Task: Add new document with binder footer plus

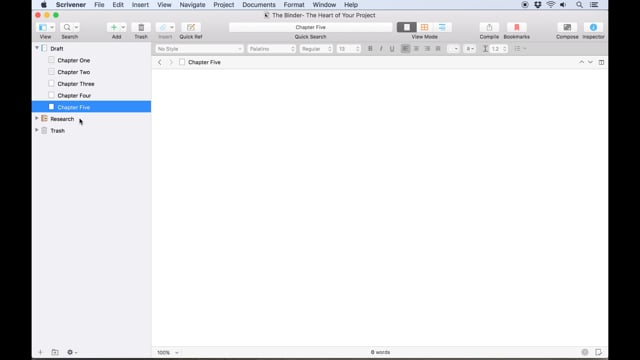Action: pos(40,352)
